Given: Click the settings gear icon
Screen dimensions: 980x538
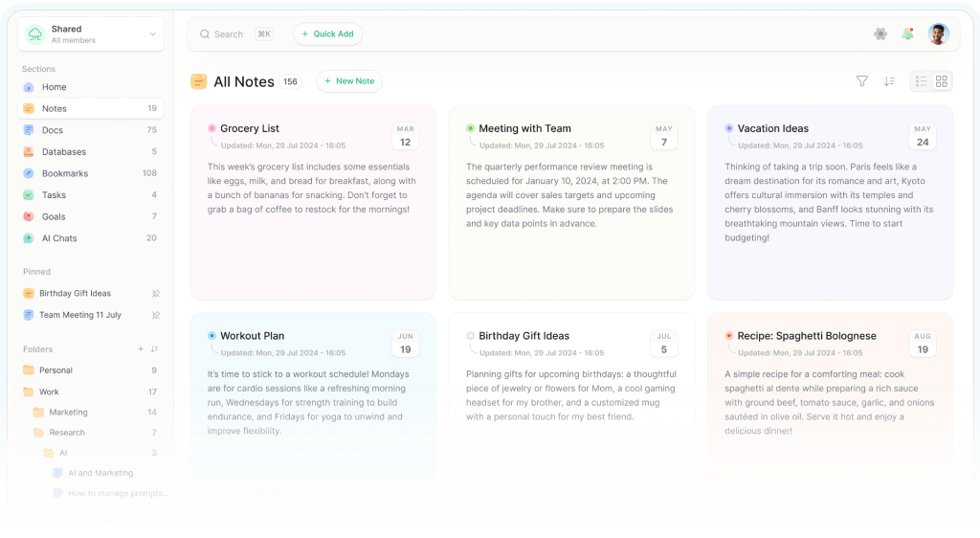Looking at the screenshot, I should pos(880,34).
